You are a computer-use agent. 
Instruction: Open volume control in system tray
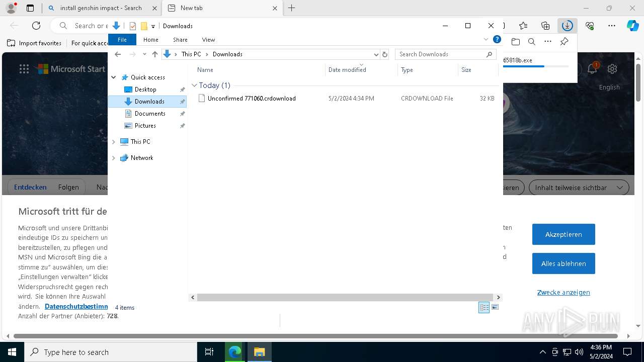[x=579, y=352]
